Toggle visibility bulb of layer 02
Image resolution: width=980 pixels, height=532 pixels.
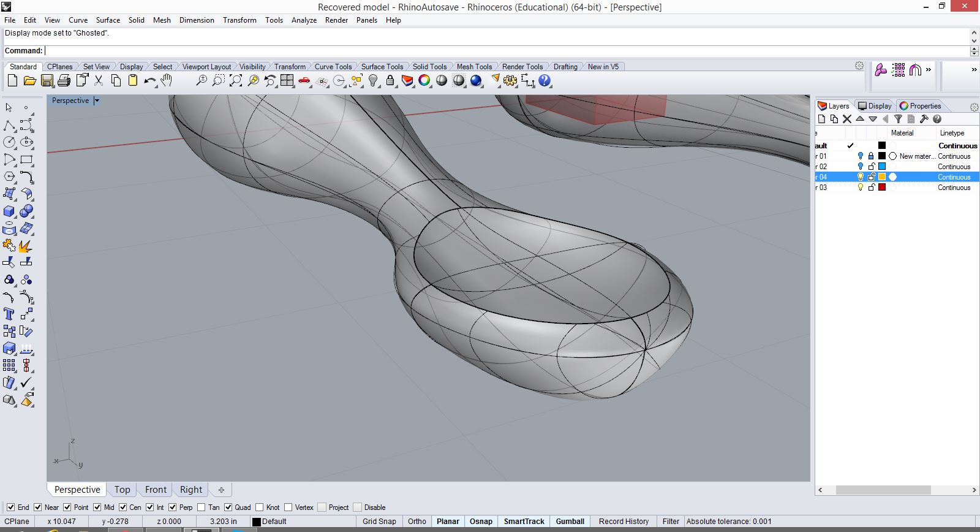(860, 167)
